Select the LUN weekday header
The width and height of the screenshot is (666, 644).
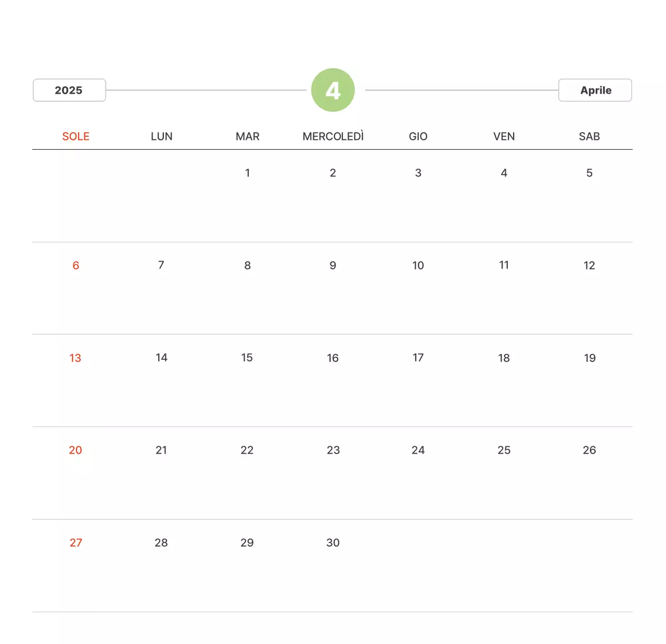[161, 136]
